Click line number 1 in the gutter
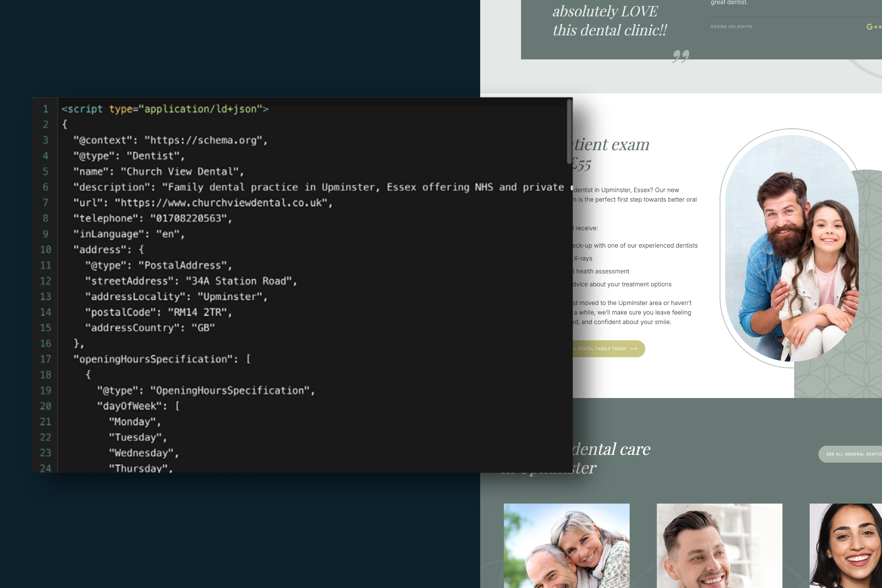 click(46, 109)
